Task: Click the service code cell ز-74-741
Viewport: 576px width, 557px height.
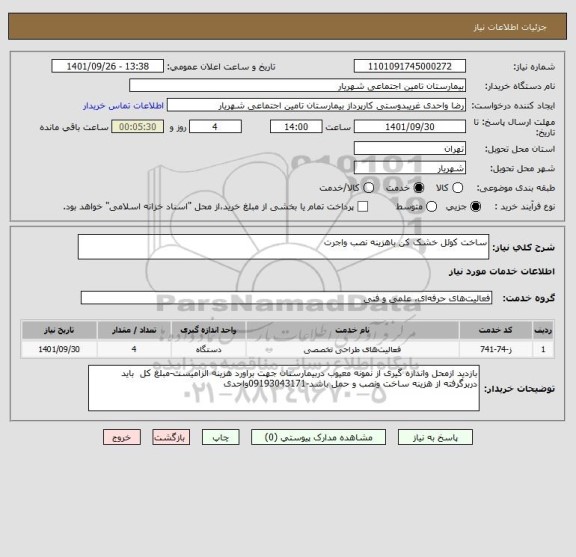Action: click(495, 349)
